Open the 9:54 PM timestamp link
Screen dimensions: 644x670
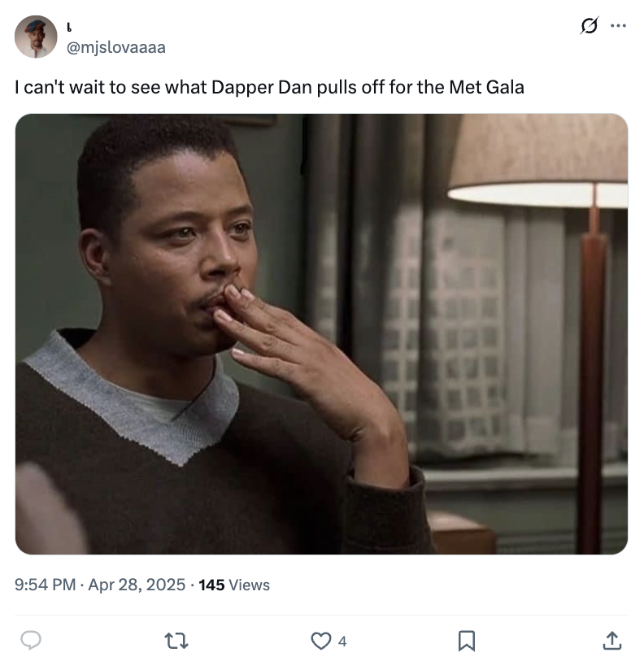46,585
